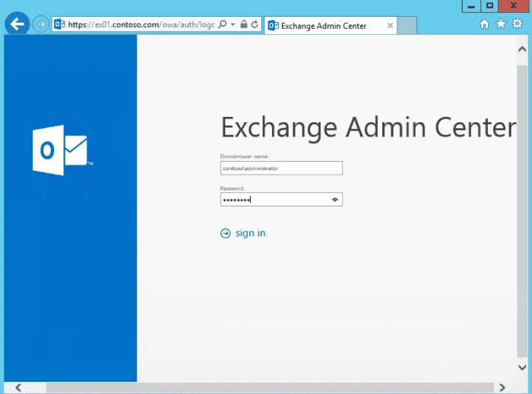This screenshot has width=532, height=394.
Task: Click the horizontal scrollbar left arrow
Action: (x=18, y=388)
